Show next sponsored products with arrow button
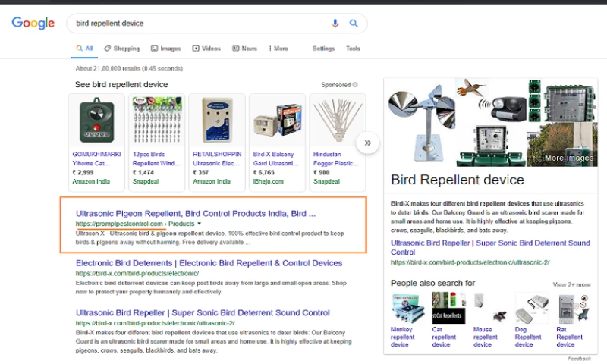Screen dimensions: 607x364 pos(367,143)
